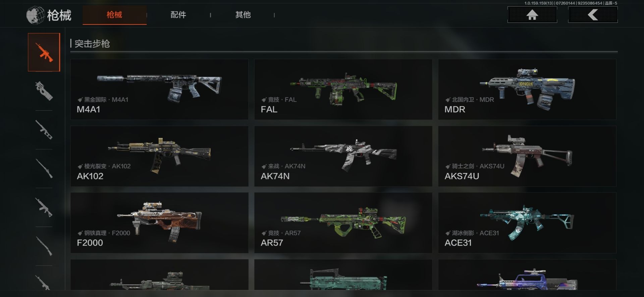Select the assault rifle category icon
Viewport: 644px width, 297px height.
click(x=44, y=52)
